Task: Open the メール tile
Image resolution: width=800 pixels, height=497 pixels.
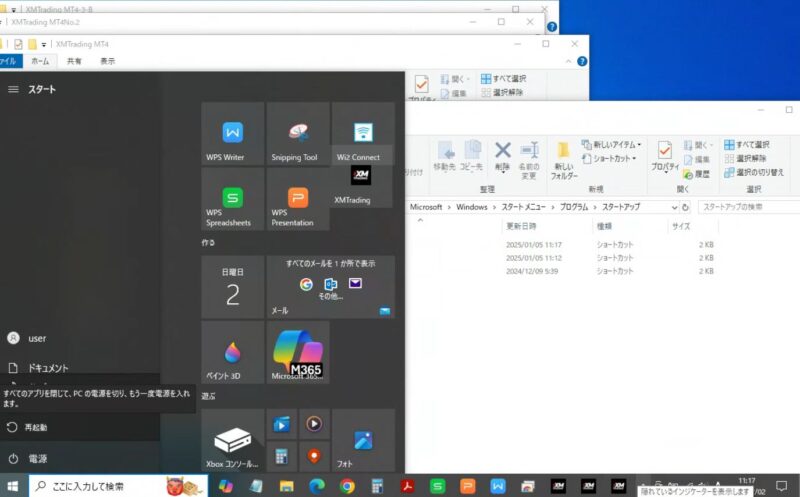Action: 331,287
